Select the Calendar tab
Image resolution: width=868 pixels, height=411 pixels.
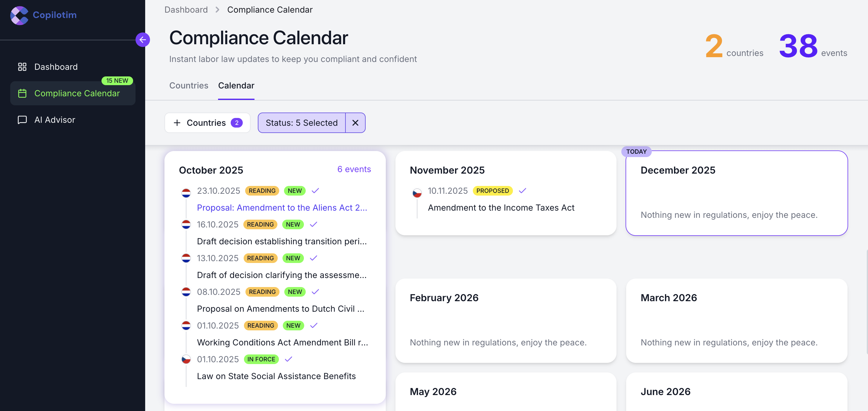point(236,85)
